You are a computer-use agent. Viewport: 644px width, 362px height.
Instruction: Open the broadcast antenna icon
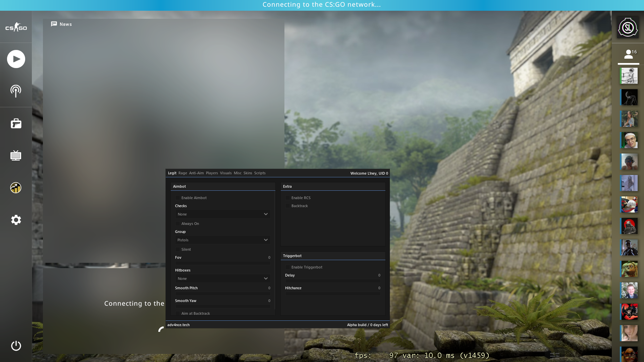point(16,91)
